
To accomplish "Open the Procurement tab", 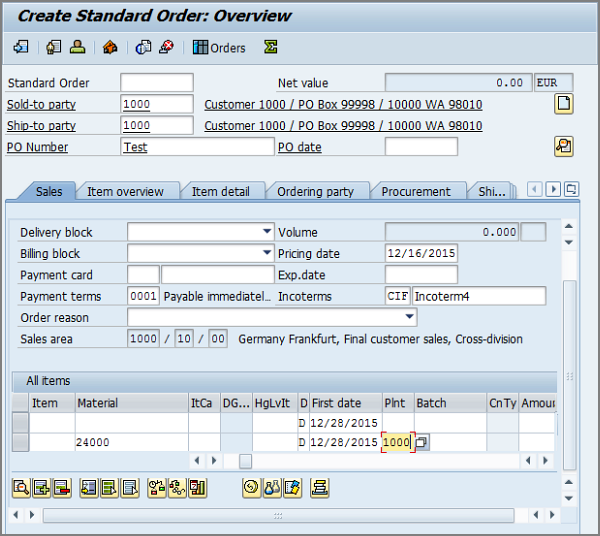I will [416, 191].
